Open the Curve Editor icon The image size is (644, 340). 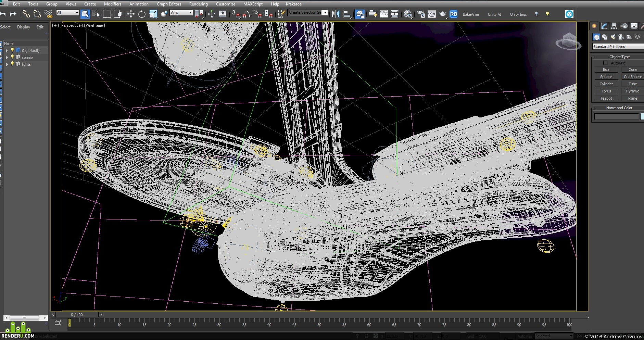[384, 14]
